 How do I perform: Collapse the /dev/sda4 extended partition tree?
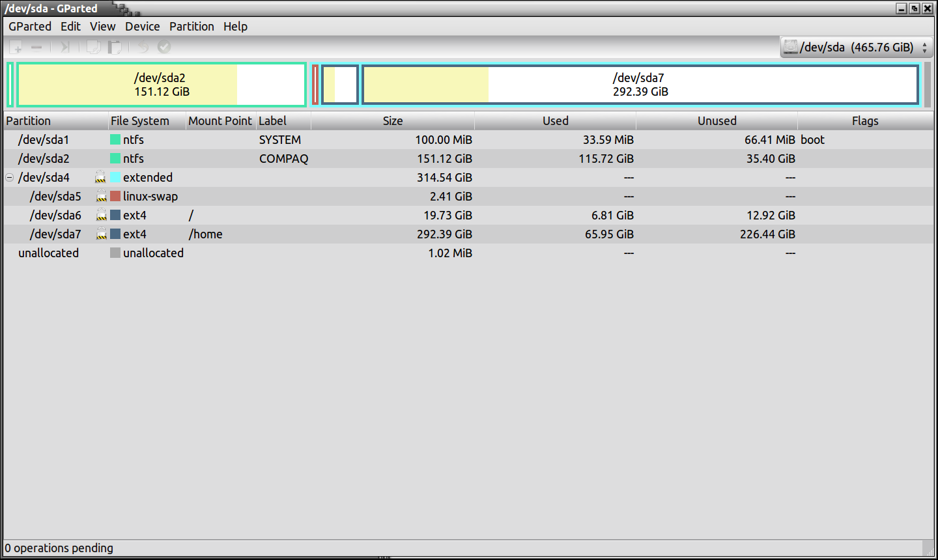click(10, 177)
